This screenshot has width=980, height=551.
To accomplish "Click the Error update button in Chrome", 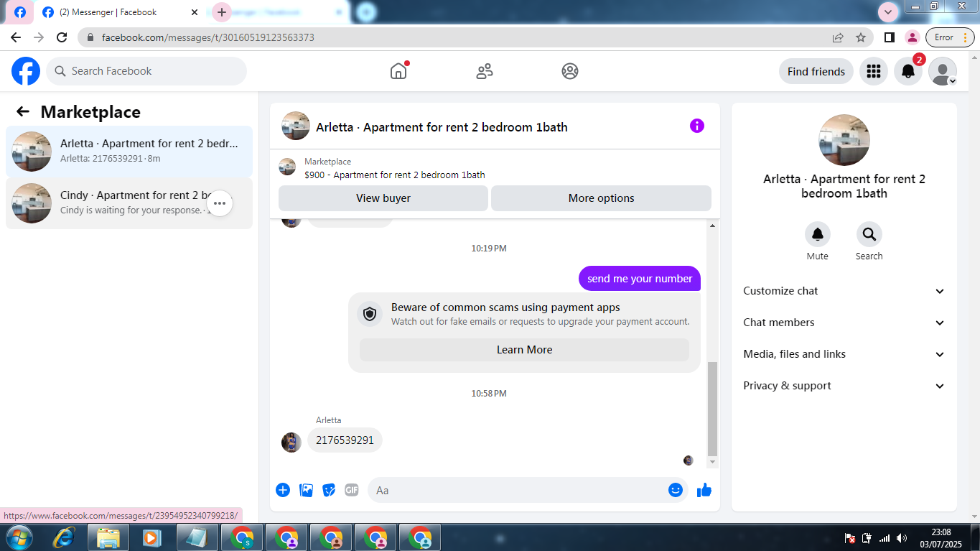I will (x=950, y=37).
